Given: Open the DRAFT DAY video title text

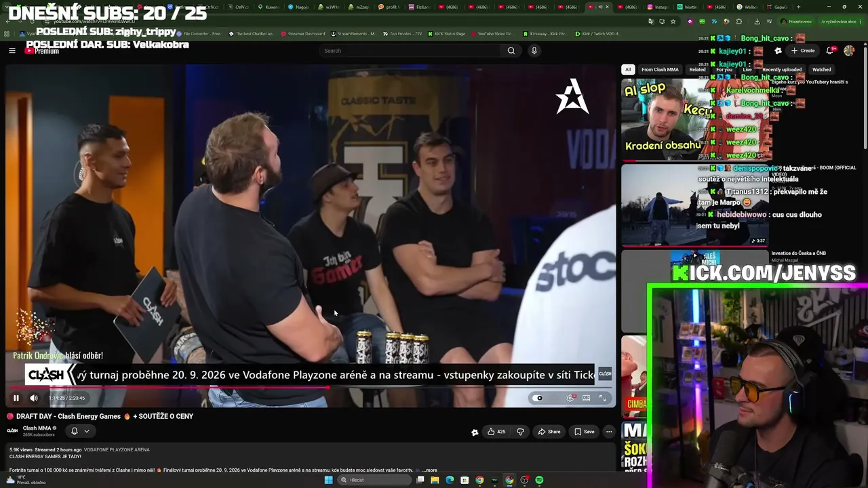Looking at the screenshot, I should click(100, 416).
